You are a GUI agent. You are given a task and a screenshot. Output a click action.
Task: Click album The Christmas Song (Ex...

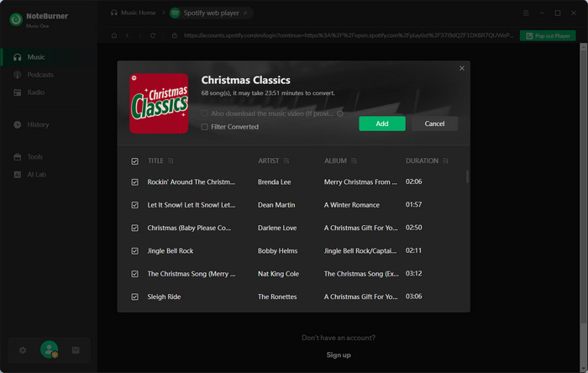coord(361,274)
